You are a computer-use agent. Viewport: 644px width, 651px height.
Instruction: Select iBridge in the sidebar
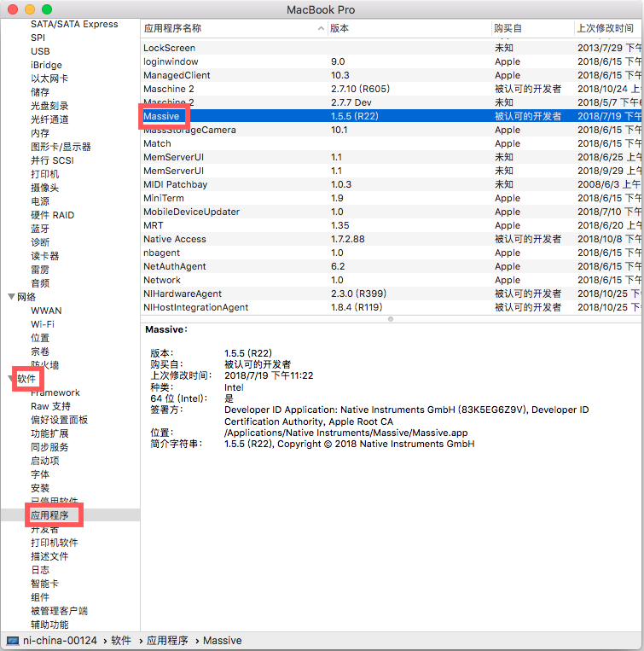pos(46,65)
